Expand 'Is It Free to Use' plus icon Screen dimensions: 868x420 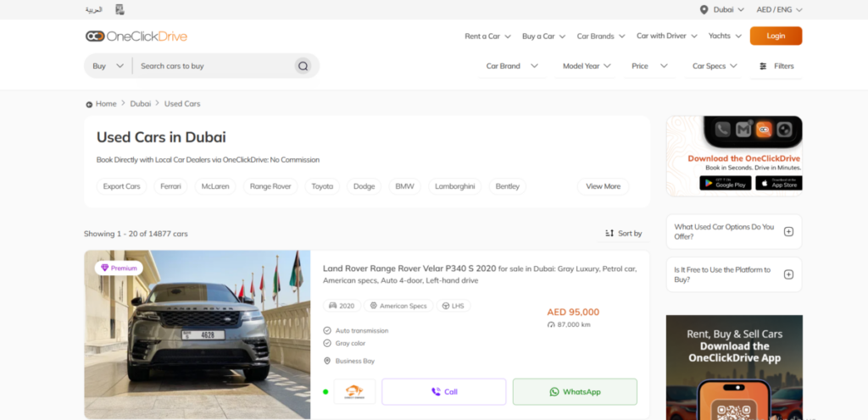click(789, 274)
